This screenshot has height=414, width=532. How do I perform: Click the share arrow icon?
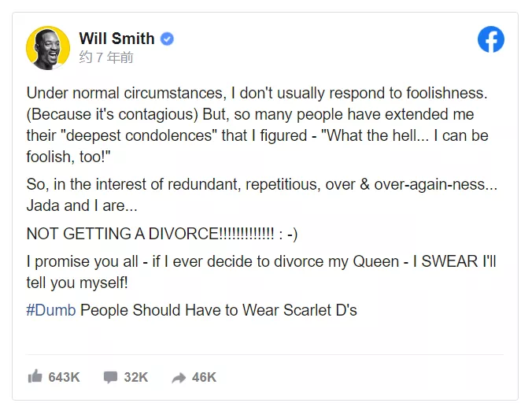[179, 377]
